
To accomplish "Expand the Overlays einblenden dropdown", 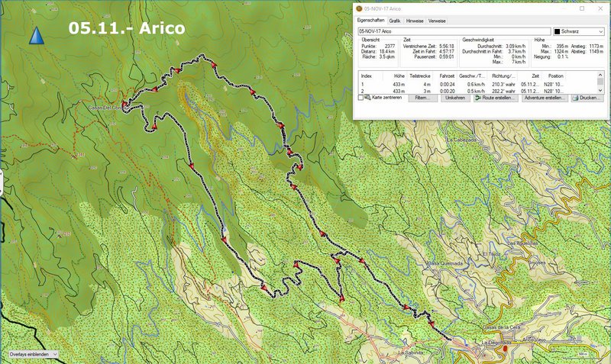I will click(x=31, y=355).
